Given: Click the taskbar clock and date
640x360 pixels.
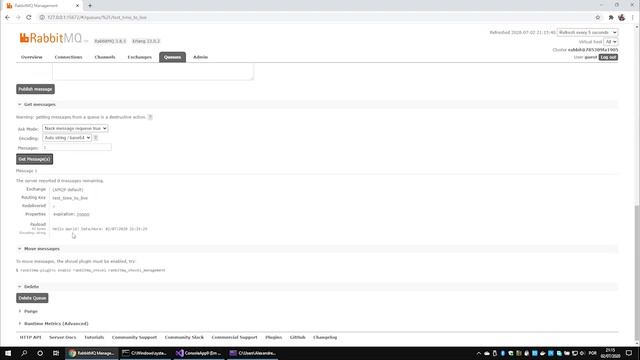Looking at the screenshot, I should (x=610, y=353).
